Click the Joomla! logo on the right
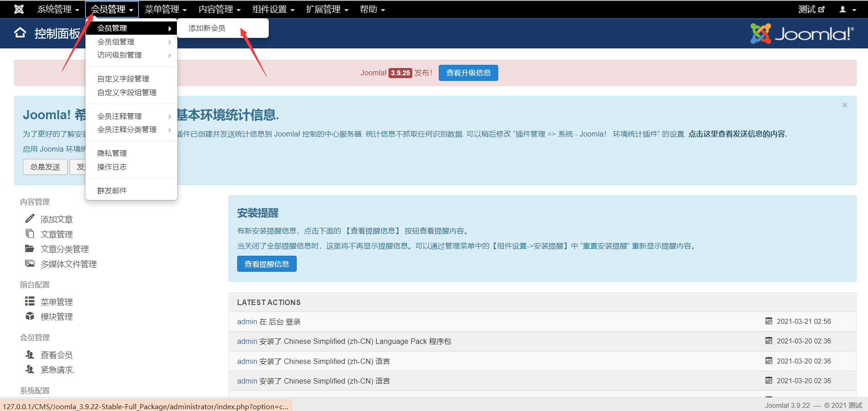This screenshot has width=868, height=411. point(802,33)
